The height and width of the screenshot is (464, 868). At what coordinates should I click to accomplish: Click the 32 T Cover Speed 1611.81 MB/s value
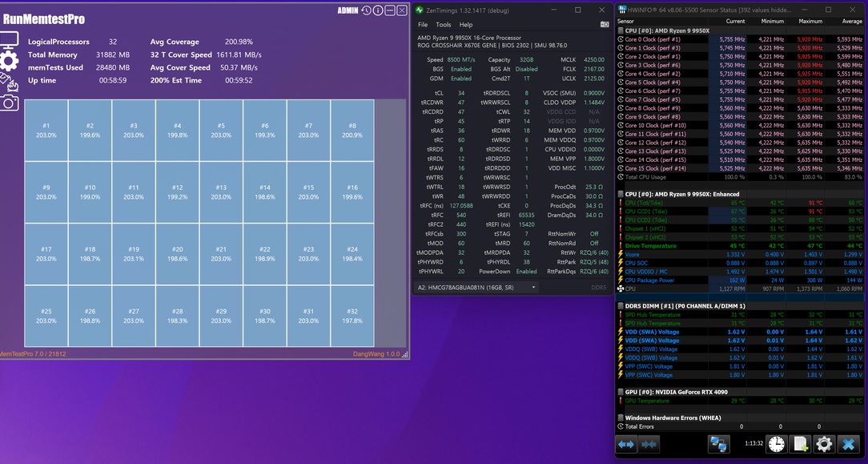point(239,54)
